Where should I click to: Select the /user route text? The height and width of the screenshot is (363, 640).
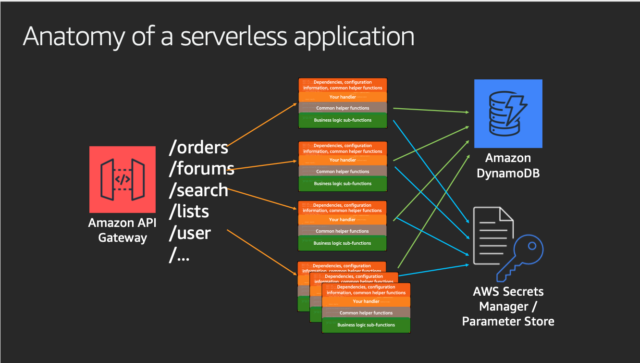[190, 233]
